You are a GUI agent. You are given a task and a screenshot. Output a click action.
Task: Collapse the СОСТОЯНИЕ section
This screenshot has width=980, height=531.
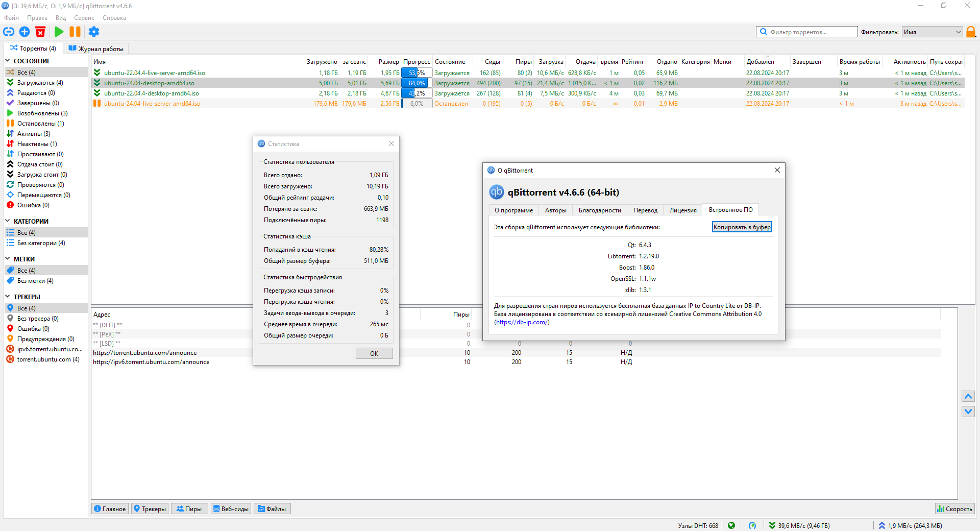click(x=8, y=61)
